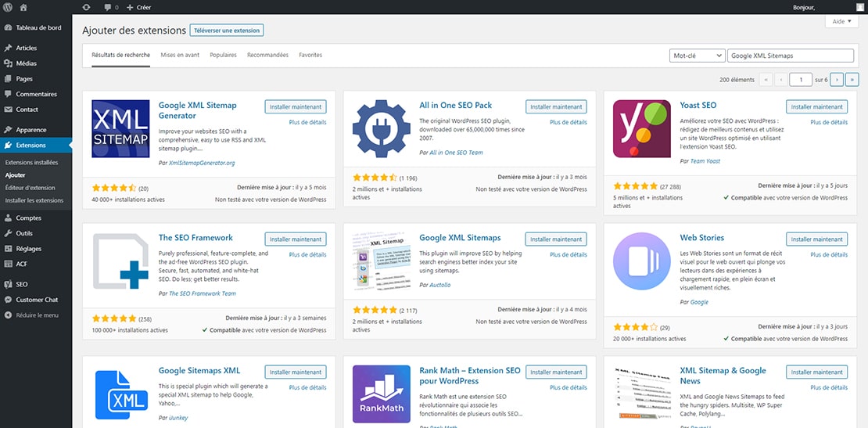Click the Web Stories plugin icon

[642, 261]
